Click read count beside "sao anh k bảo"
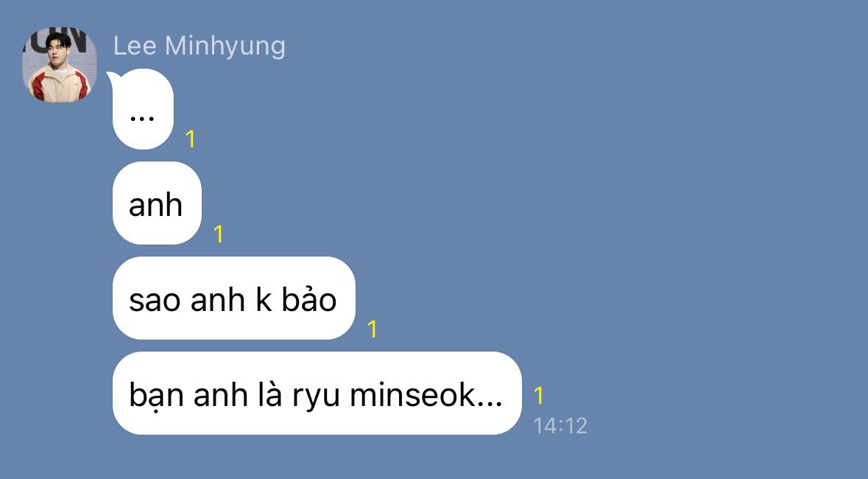Image resolution: width=868 pixels, height=479 pixels. coord(373,329)
